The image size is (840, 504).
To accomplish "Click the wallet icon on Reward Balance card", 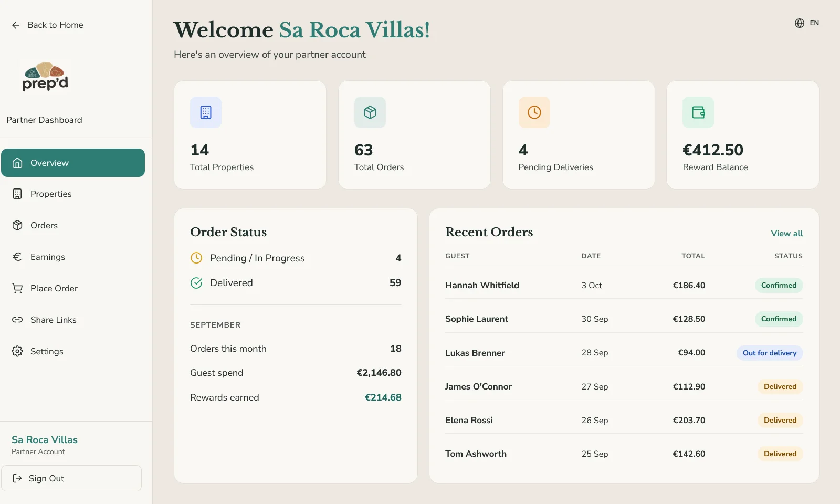I will 698,112.
